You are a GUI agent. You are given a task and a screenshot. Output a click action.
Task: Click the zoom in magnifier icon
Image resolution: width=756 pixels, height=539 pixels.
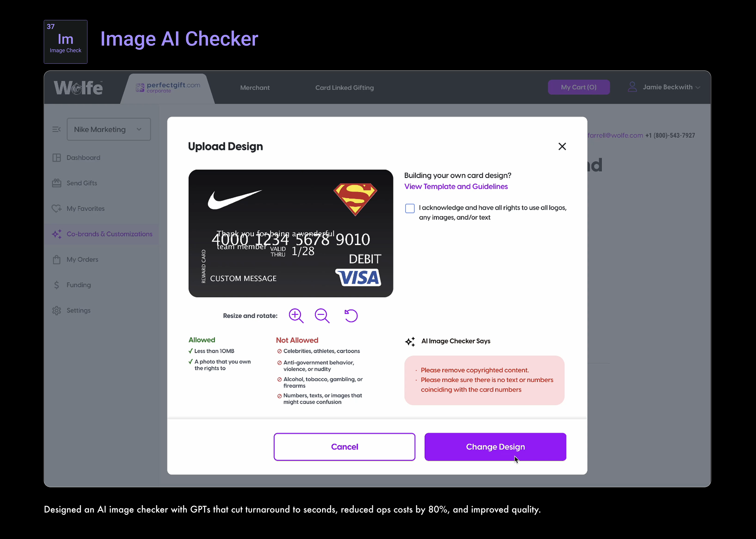[x=296, y=315]
